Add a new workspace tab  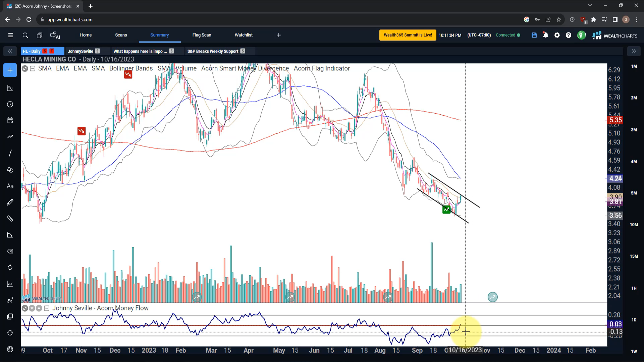[279, 35]
